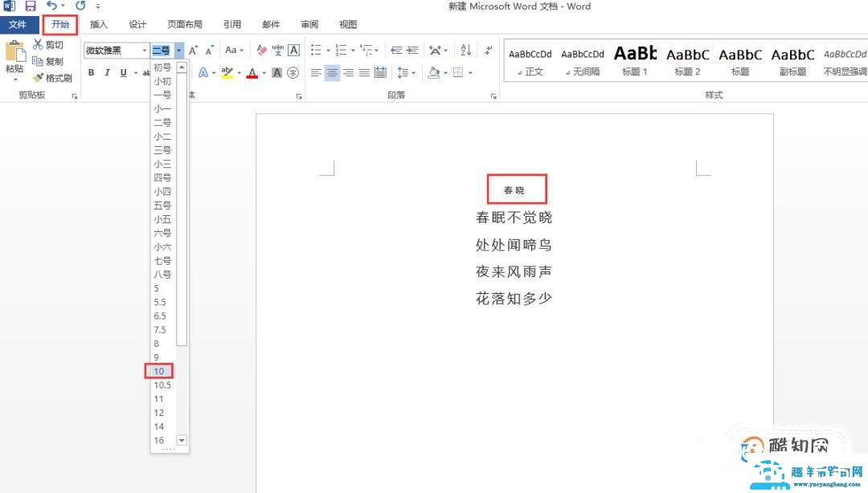Screen dimensions: 868x493
Task: Switch to the 插入 ribbon tab
Action: pyautogui.click(x=98, y=24)
